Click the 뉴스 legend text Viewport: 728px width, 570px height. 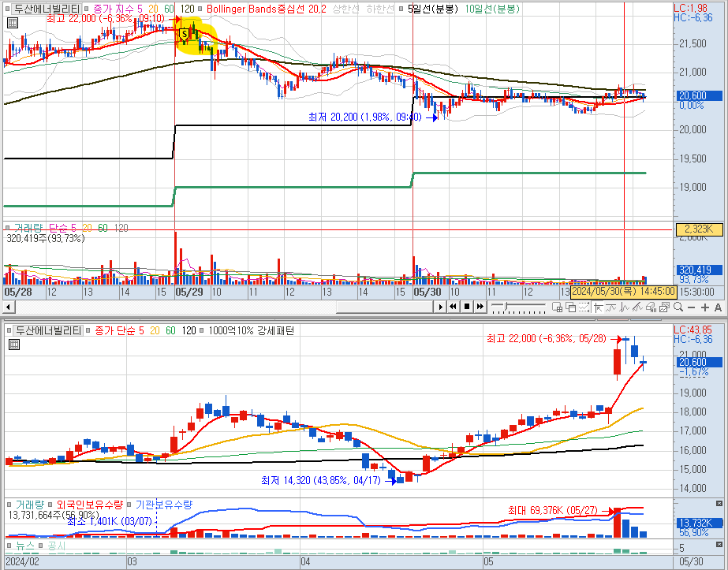coord(25,546)
